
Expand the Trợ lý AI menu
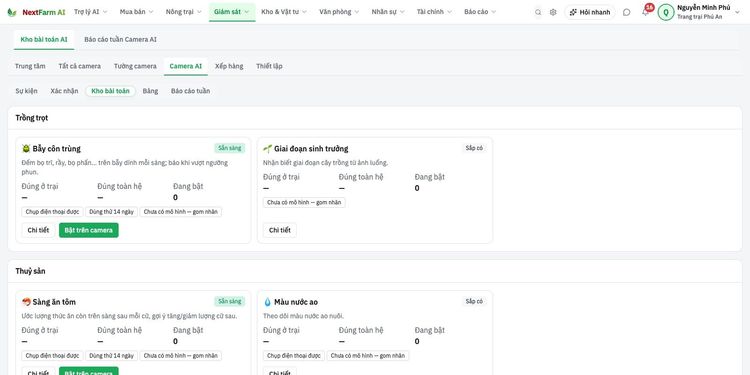pos(91,12)
